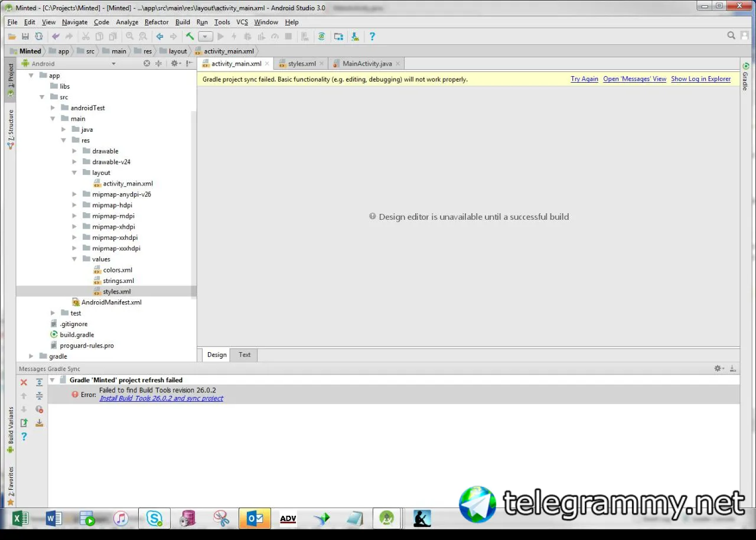This screenshot has height=540, width=756.
Task: Click the green Run play icon
Action: tap(221, 37)
